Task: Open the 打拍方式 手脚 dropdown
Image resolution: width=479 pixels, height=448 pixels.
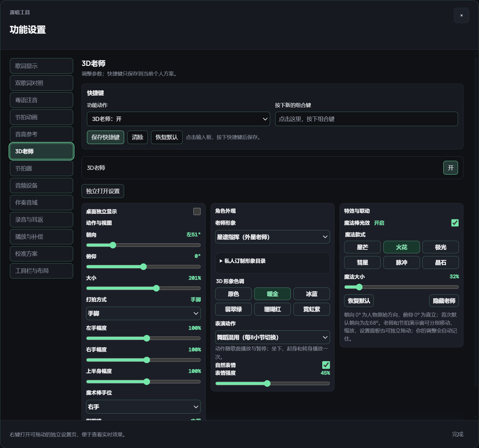Action: point(143,314)
